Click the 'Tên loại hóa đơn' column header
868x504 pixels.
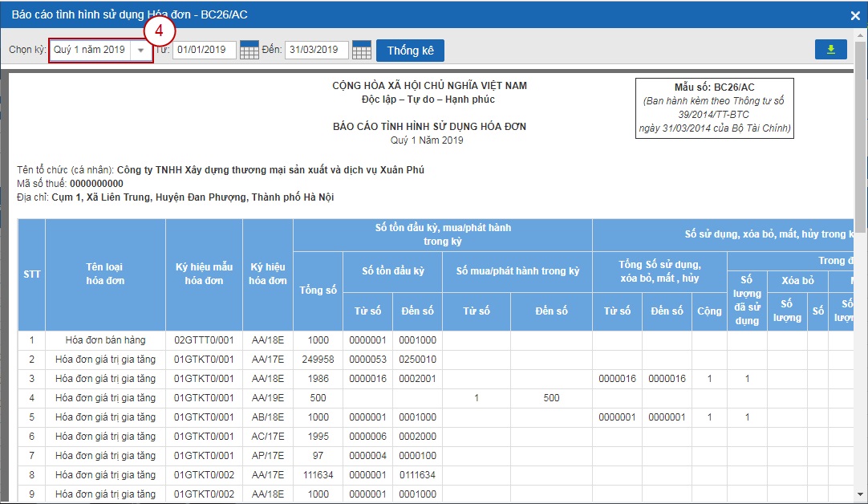pyautogui.click(x=105, y=274)
